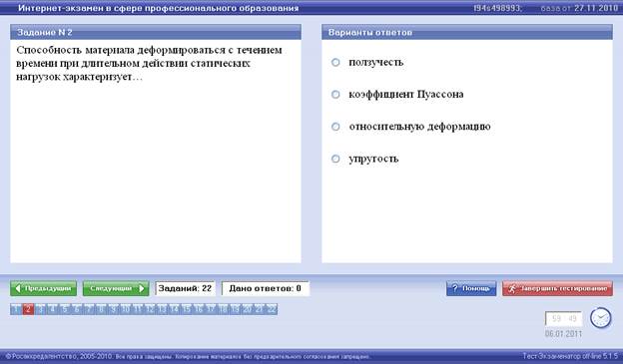Select the answer 'ползучесть'

coord(335,62)
